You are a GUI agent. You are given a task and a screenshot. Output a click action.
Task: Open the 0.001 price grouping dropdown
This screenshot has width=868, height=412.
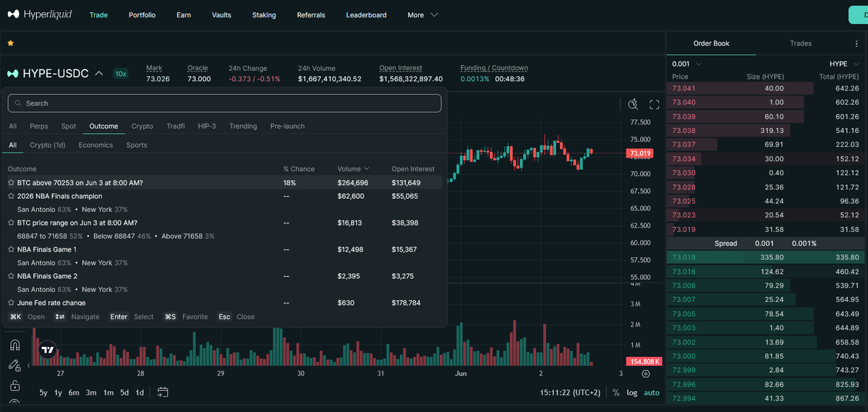click(686, 64)
